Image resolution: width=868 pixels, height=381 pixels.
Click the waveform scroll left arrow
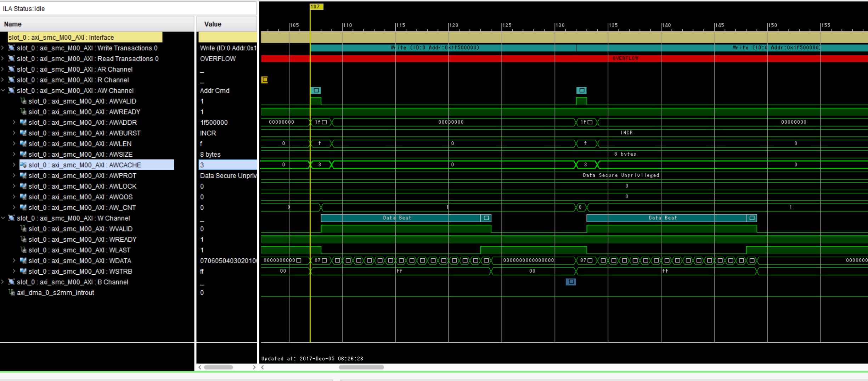[x=263, y=367]
